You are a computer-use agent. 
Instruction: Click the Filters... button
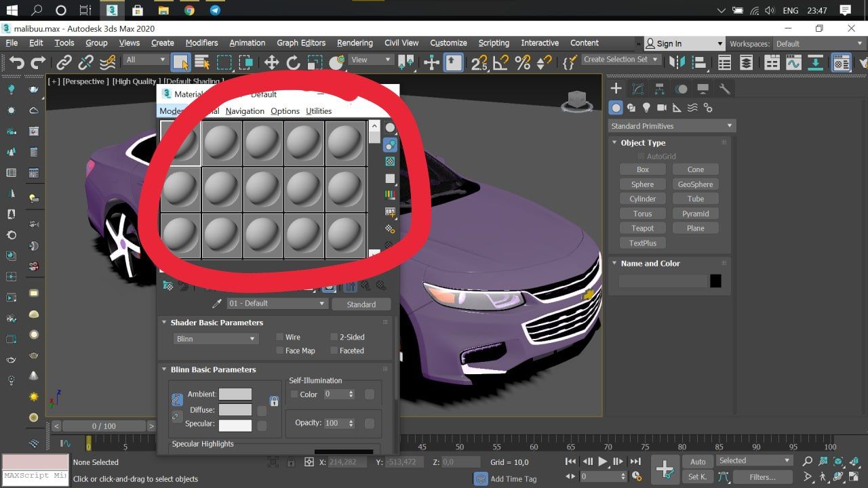point(762,477)
